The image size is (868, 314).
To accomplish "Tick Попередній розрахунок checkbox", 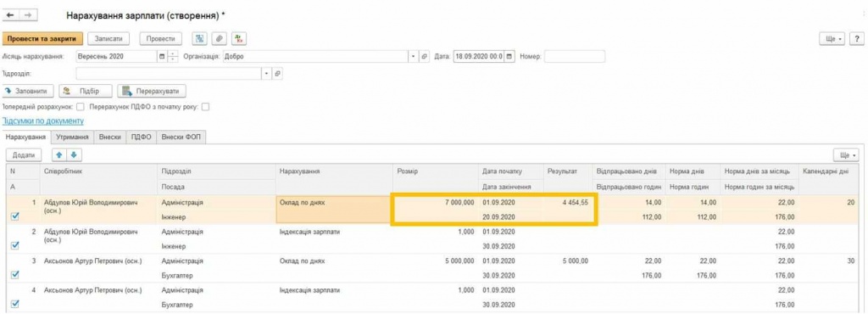I will 81,106.
